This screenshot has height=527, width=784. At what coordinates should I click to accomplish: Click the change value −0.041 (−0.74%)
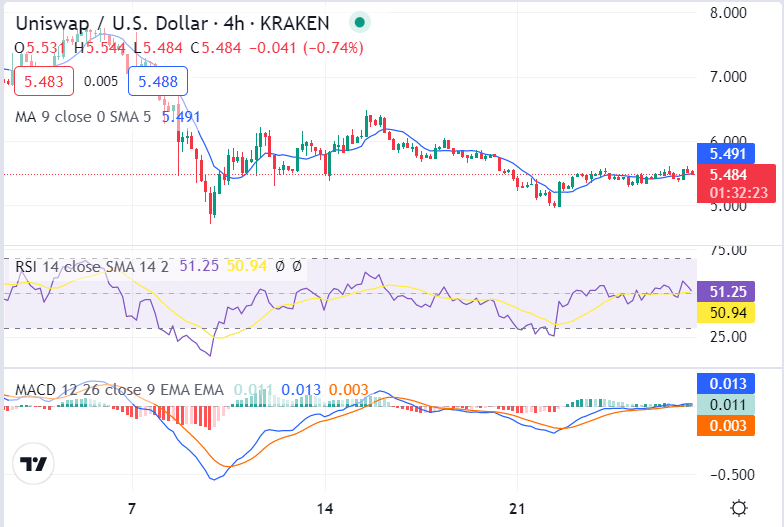point(306,48)
